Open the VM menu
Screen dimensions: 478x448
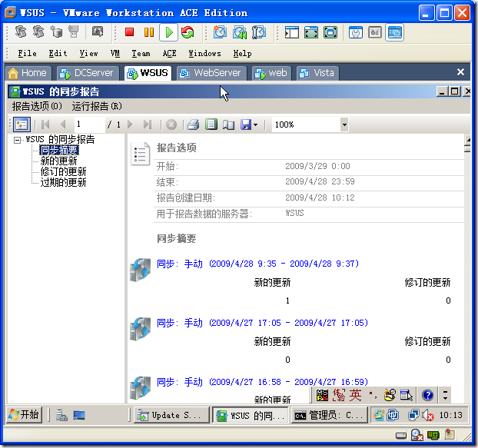coord(115,53)
